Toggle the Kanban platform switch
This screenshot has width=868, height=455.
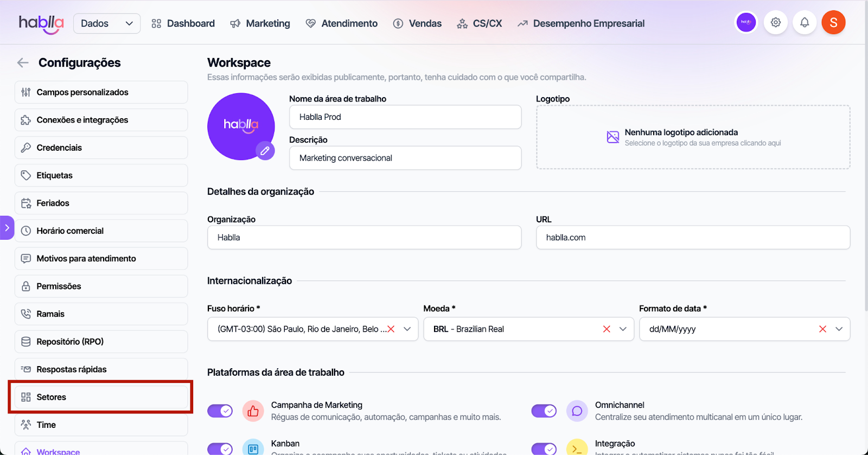coord(220,448)
